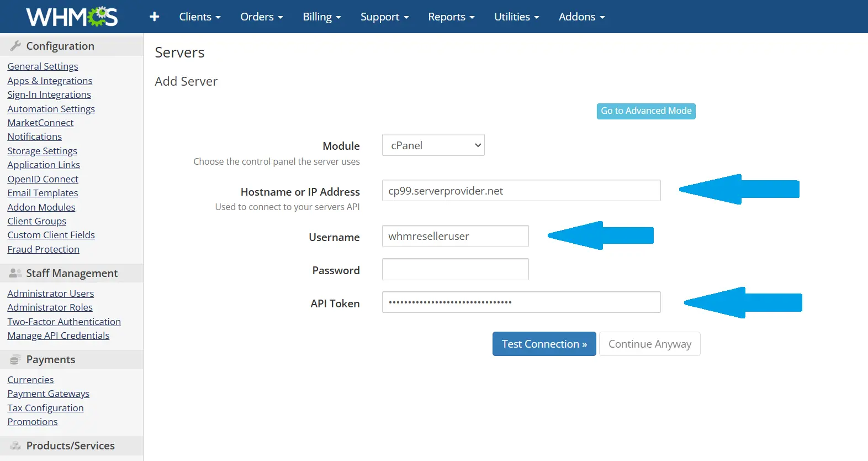Open the Reports menu
Viewport: 868px width, 461px height.
pyautogui.click(x=451, y=17)
